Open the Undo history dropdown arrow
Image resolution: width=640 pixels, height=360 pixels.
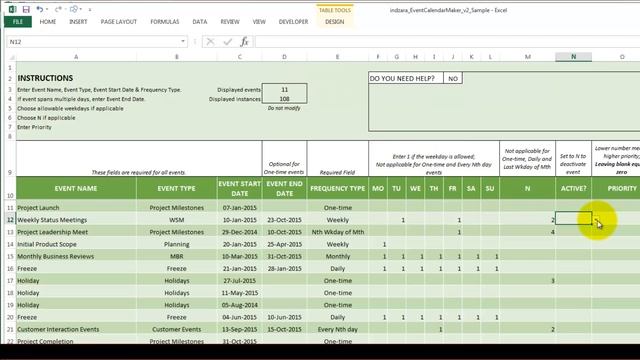(x=47, y=9)
